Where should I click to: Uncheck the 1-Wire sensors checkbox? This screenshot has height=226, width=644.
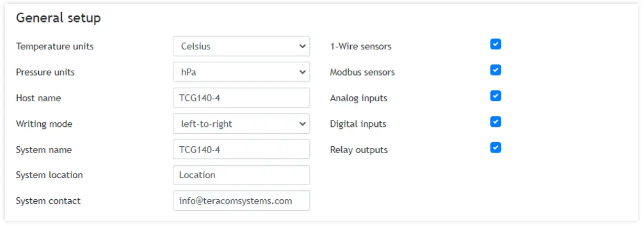(x=496, y=44)
